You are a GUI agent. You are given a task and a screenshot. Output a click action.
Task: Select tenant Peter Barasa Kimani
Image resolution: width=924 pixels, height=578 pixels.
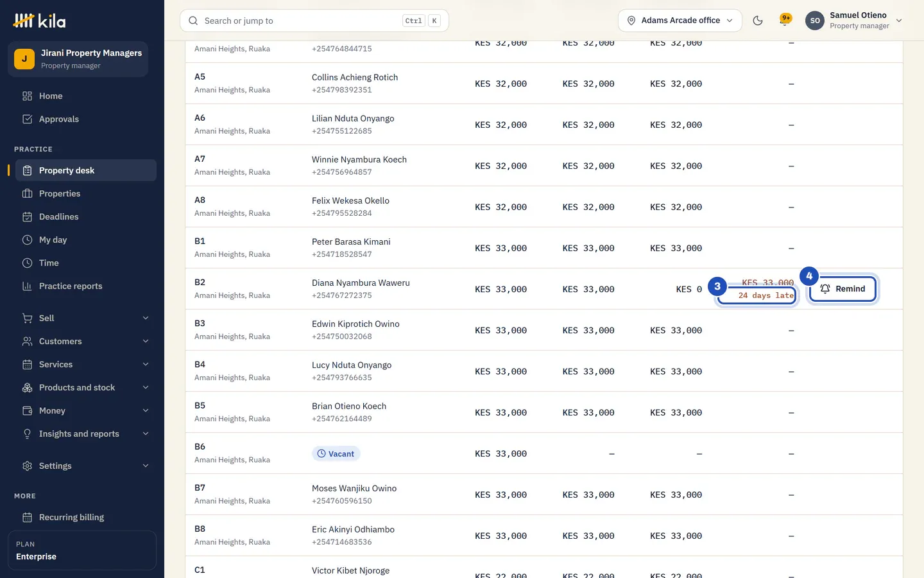[351, 242]
